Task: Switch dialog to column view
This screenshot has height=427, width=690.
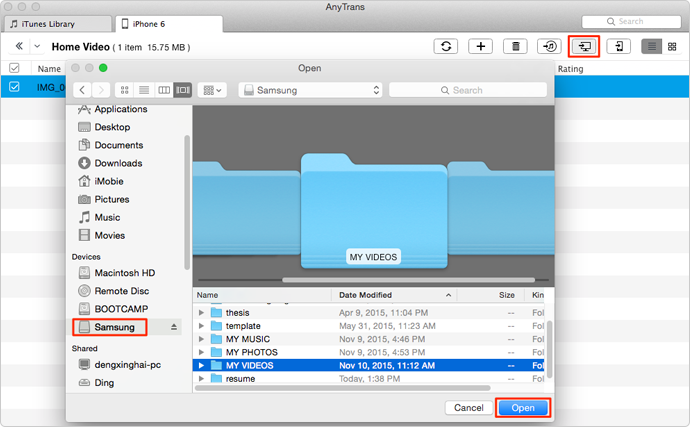Action: pyautogui.click(x=164, y=90)
